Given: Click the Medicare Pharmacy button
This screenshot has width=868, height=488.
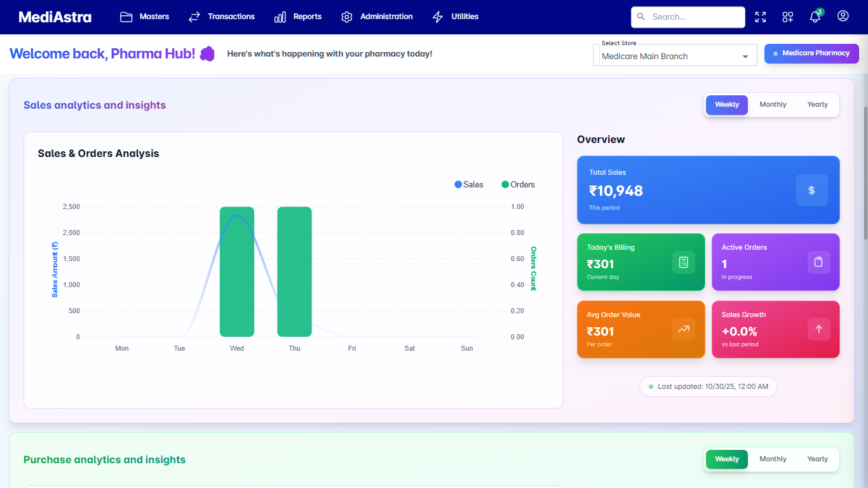Looking at the screenshot, I should pyautogui.click(x=811, y=53).
